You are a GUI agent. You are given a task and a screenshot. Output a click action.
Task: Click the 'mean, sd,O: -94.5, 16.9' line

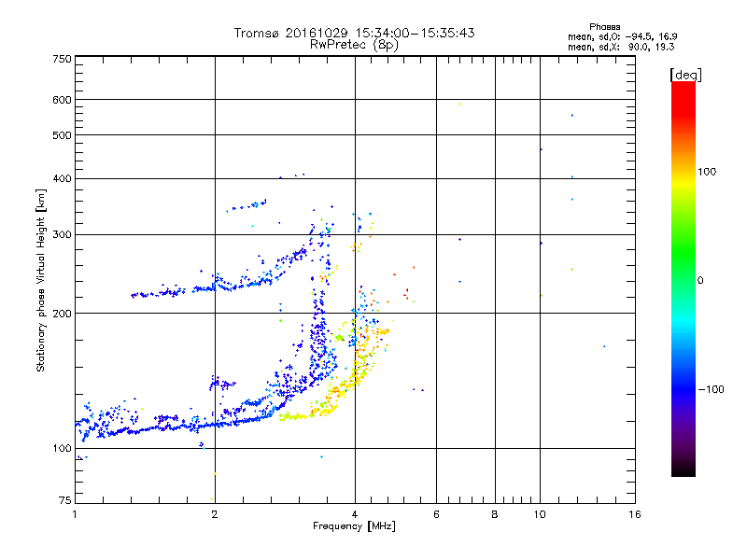click(x=622, y=36)
